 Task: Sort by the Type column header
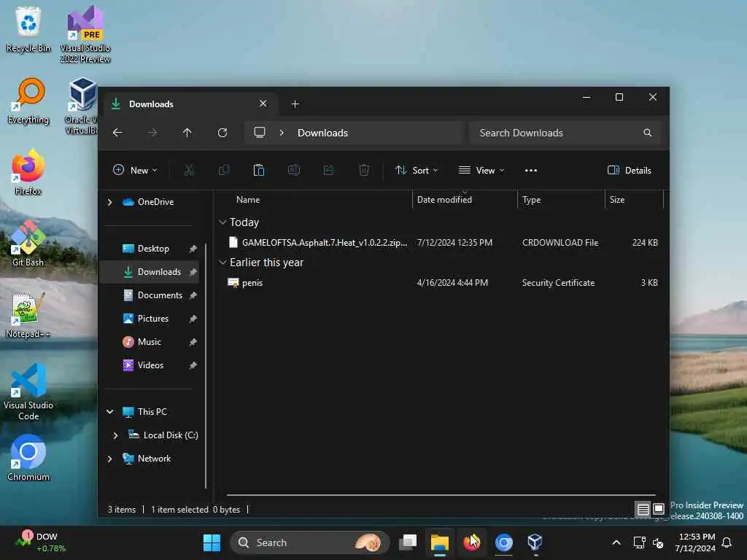(x=561, y=200)
